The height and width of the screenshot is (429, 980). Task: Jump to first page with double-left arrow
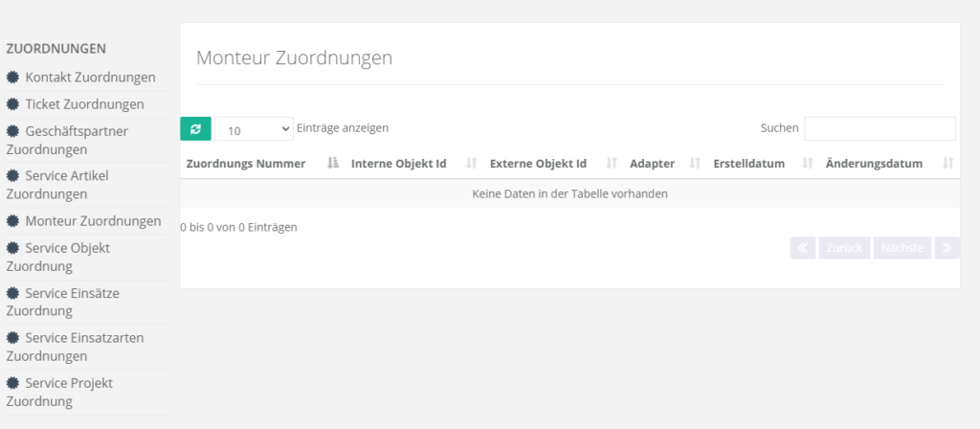click(802, 248)
